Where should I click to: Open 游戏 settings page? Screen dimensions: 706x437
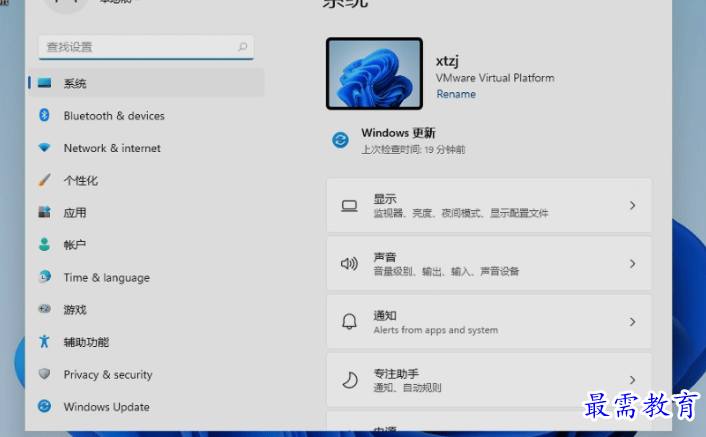(146, 310)
